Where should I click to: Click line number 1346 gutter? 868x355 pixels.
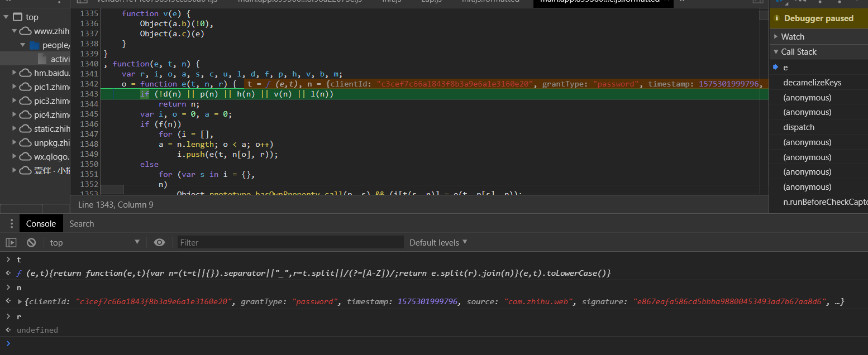point(89,124)
